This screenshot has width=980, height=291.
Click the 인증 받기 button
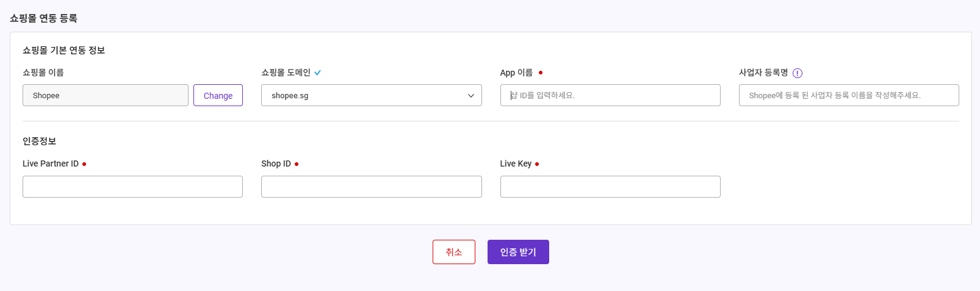pos(518,252)
